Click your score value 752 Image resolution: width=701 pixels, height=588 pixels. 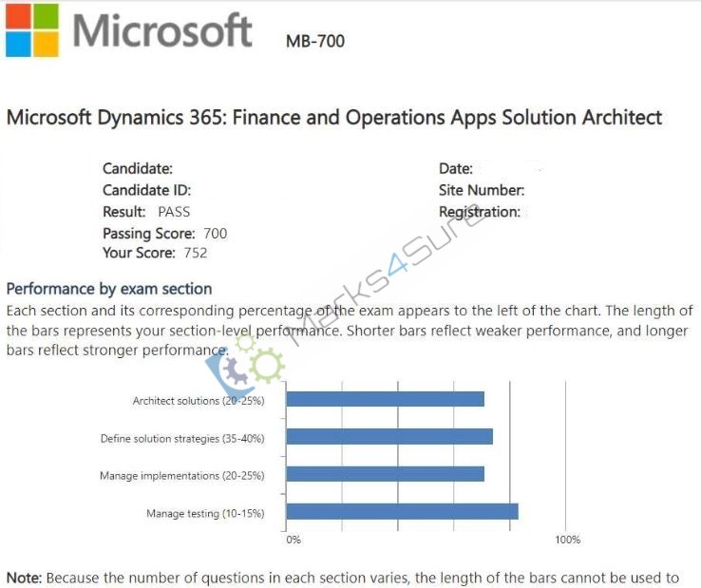196,253
